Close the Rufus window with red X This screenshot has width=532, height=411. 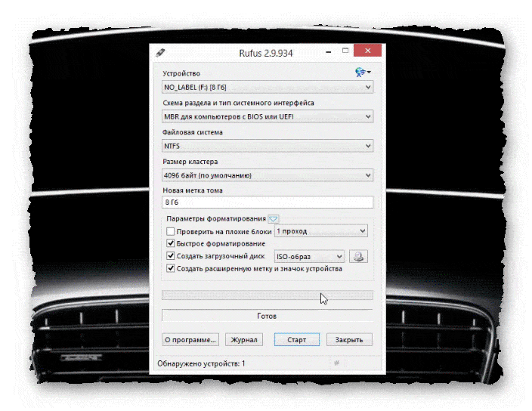pyautogui.click(x=368, y=51)
